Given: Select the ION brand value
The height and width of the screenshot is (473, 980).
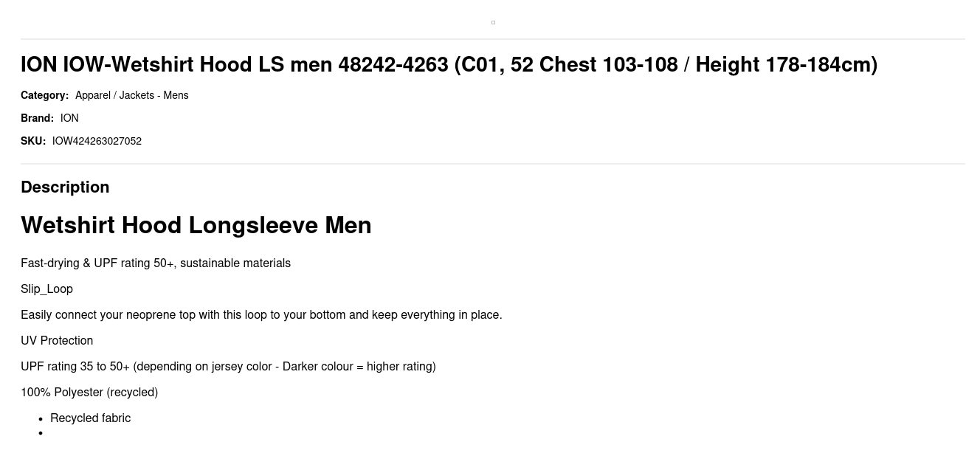Looking at the screenshot, I should click(x=69, y=118).
